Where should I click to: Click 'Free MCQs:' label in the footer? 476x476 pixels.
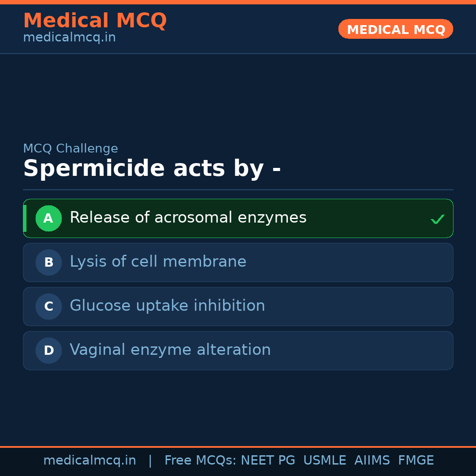201,461
